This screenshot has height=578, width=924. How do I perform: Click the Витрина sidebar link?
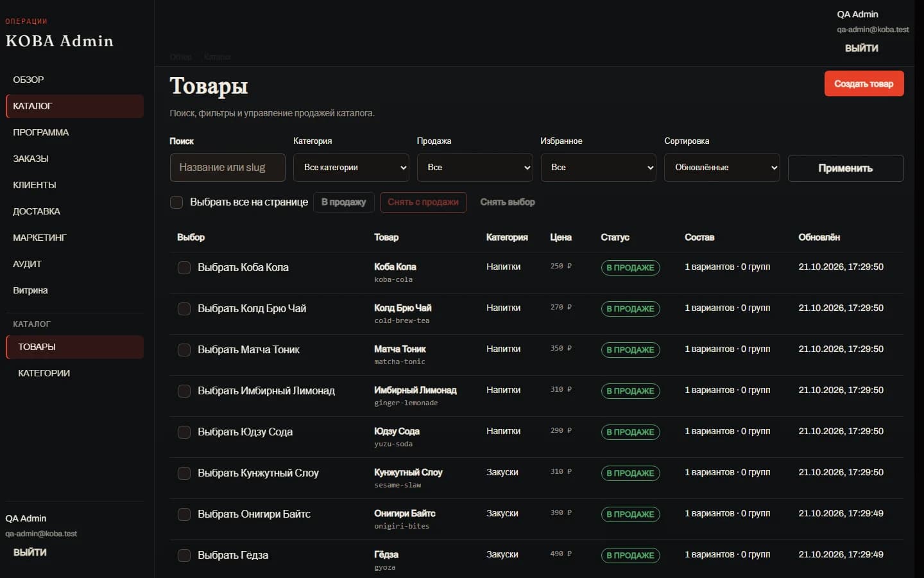tap(74, 290)
